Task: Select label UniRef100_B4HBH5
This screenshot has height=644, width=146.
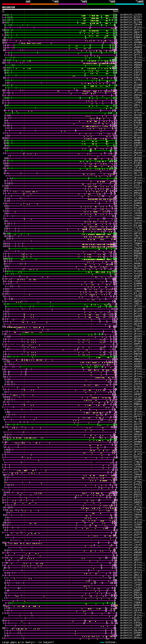Action: [131, 598]
